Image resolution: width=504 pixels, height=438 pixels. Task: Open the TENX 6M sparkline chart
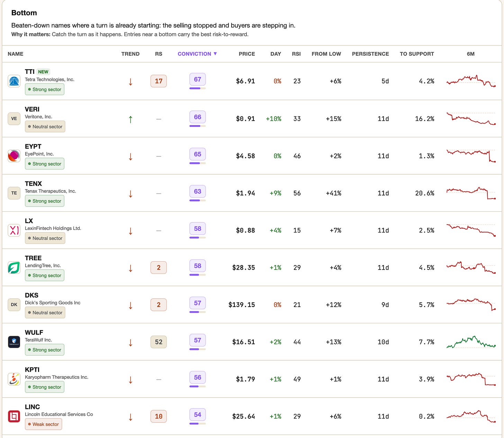click(471, 193)
